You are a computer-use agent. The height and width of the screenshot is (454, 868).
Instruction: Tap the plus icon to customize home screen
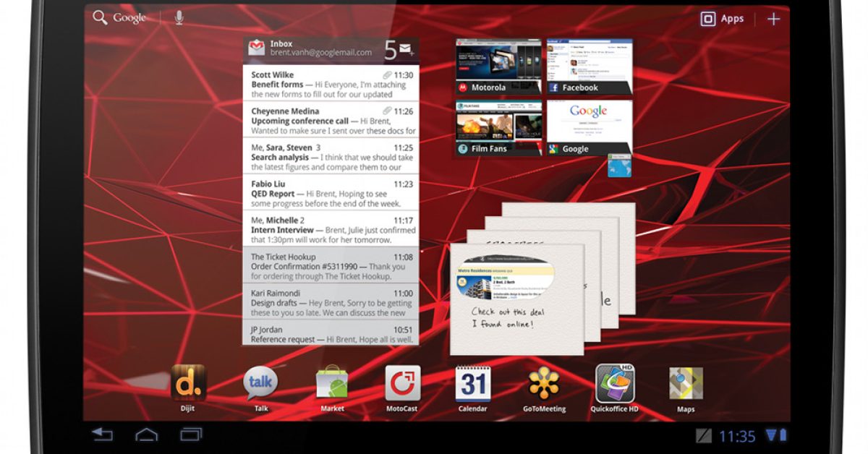tap(773, 19)
